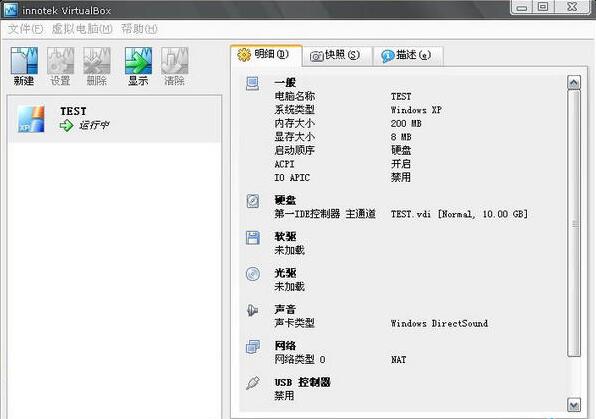Click the CD/DVD (光驱) section disc icon
Screen dimensions: 596x419
coord(253,274)
